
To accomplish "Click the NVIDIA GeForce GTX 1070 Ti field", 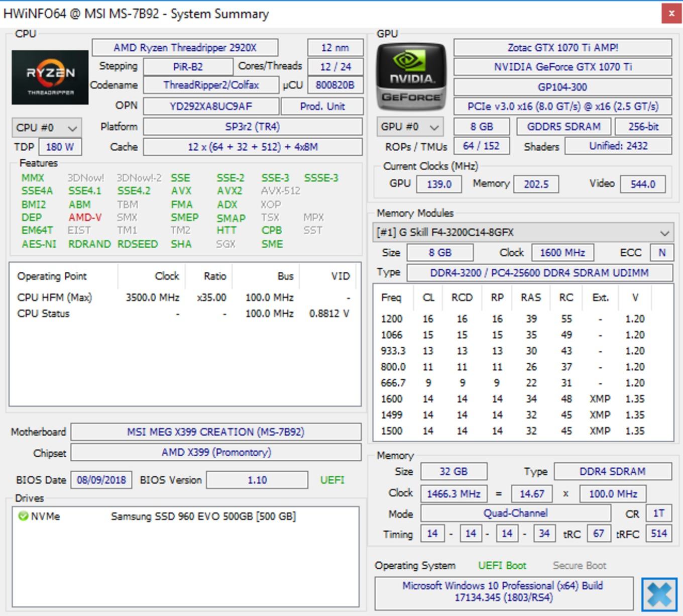I will point(562,67).
